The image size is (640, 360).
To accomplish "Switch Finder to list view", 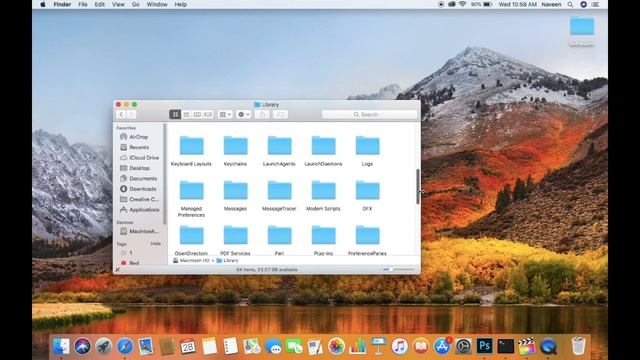I will 187,115.
